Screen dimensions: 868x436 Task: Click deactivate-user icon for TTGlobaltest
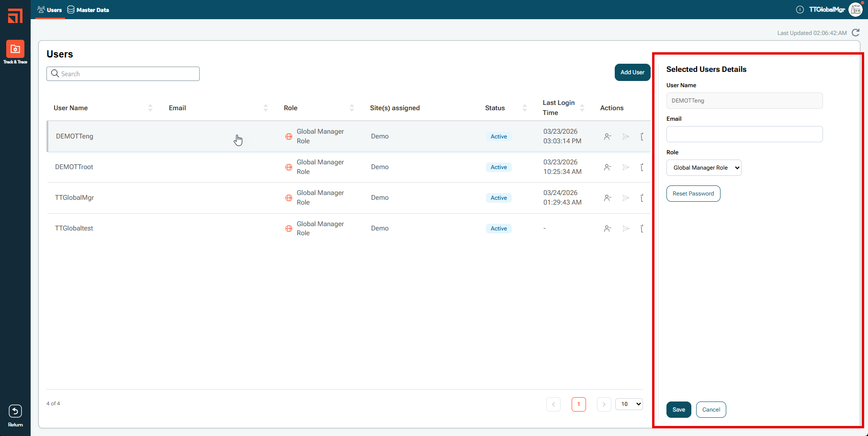[x=608, y=229]
